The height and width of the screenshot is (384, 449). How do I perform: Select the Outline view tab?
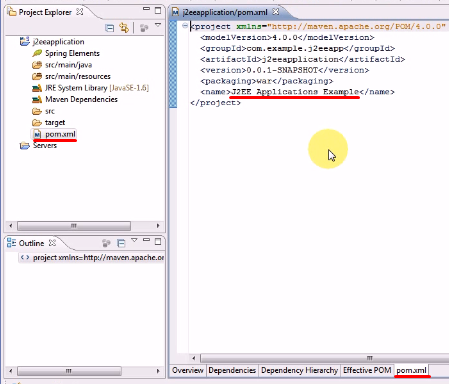31,243
